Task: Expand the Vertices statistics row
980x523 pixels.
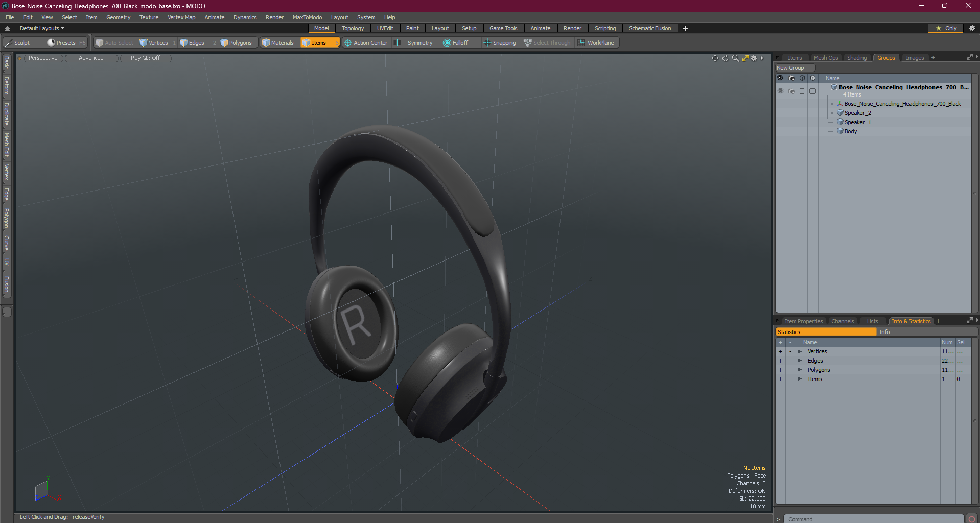Action: tap(800, 351)
